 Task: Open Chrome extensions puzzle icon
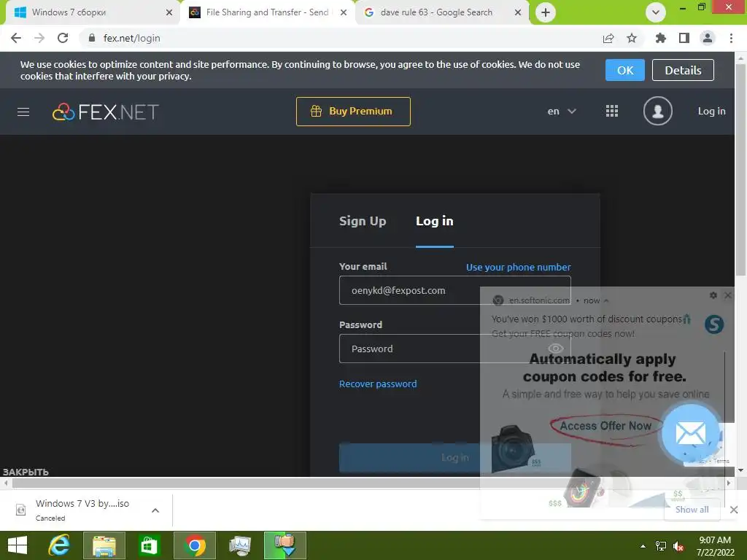[x=660, y=38]
